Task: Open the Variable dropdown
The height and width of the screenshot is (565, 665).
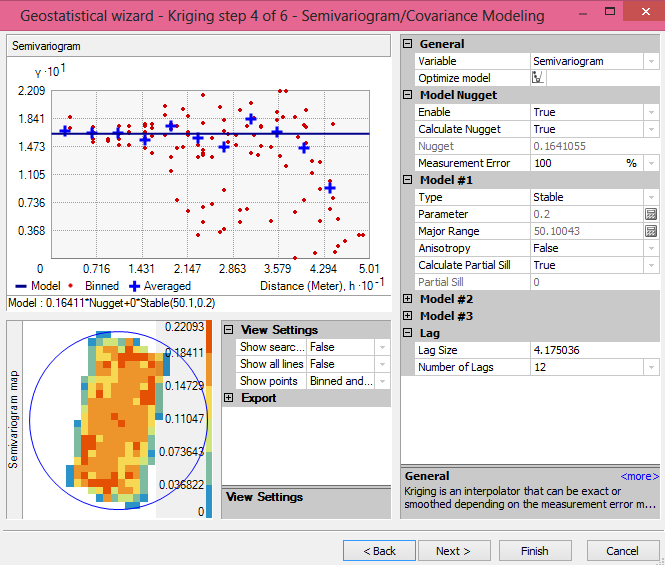Action: pos(651,61)
